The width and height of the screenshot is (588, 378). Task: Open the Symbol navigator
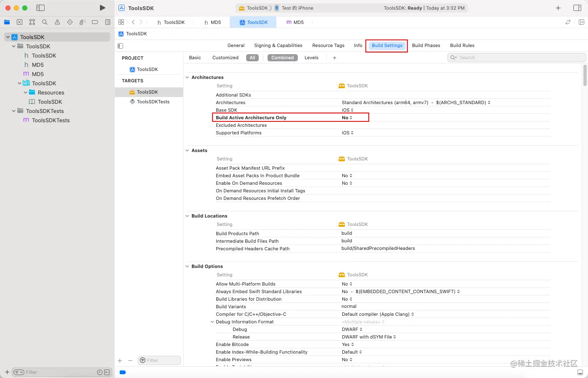[32, 22]
